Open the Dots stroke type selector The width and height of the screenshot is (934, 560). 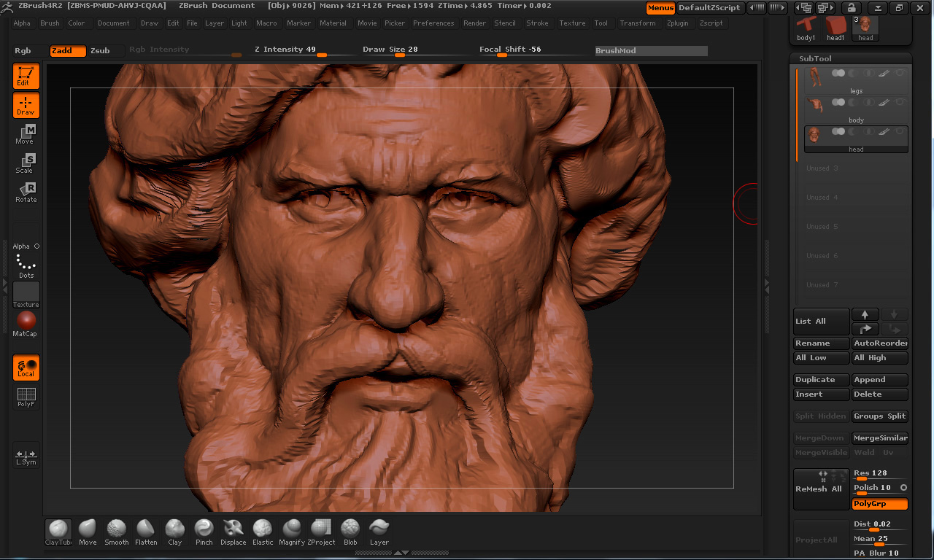pyautogui.click(x=26, y=266)
